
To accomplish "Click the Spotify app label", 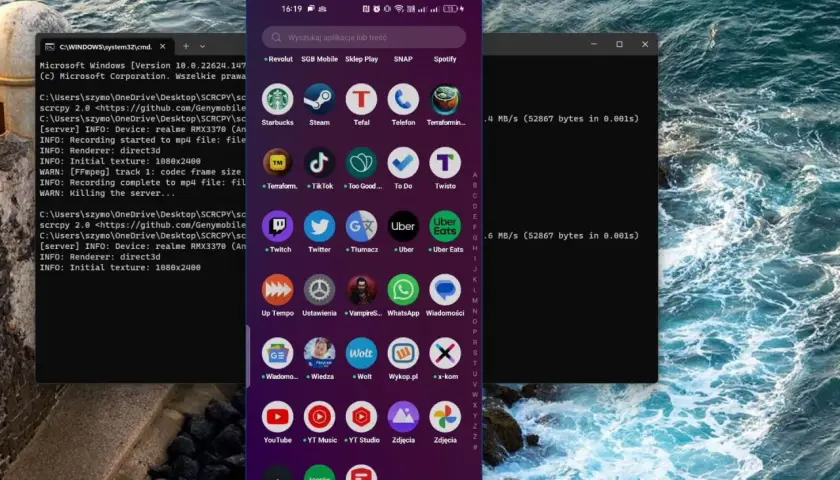I will coord(445,59).
